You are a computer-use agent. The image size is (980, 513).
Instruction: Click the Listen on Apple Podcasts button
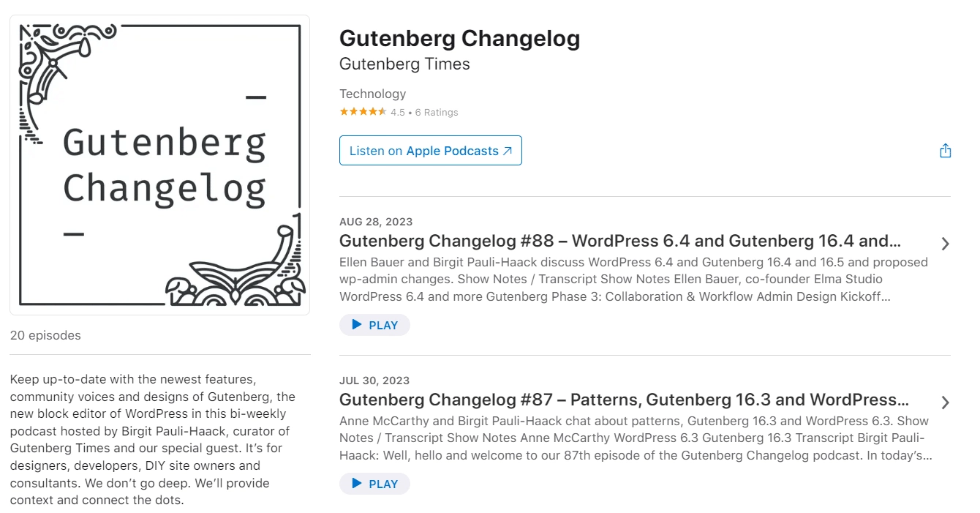pos(430,150)
